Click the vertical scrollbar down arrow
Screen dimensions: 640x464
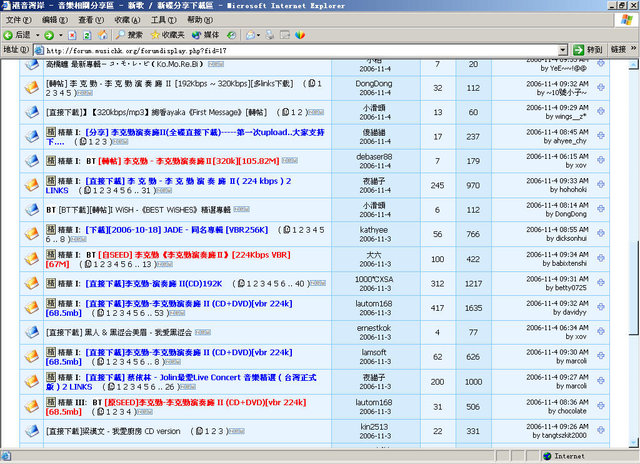(632, 441)
